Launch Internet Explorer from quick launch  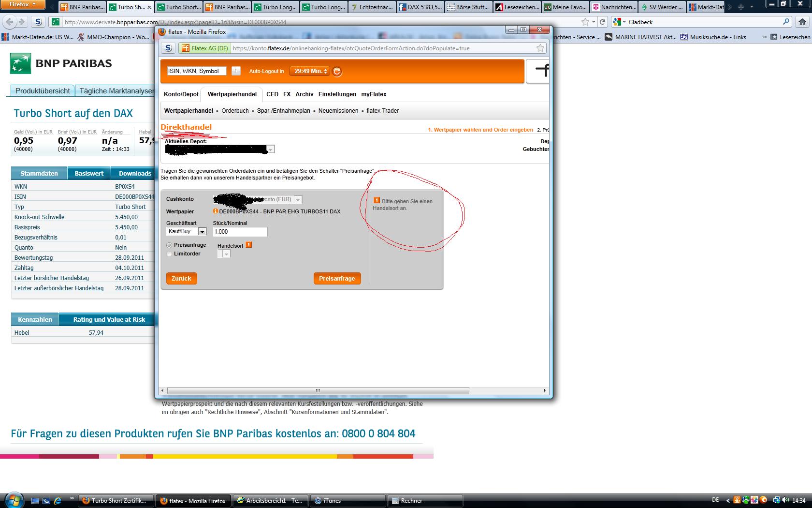[58, 501]
